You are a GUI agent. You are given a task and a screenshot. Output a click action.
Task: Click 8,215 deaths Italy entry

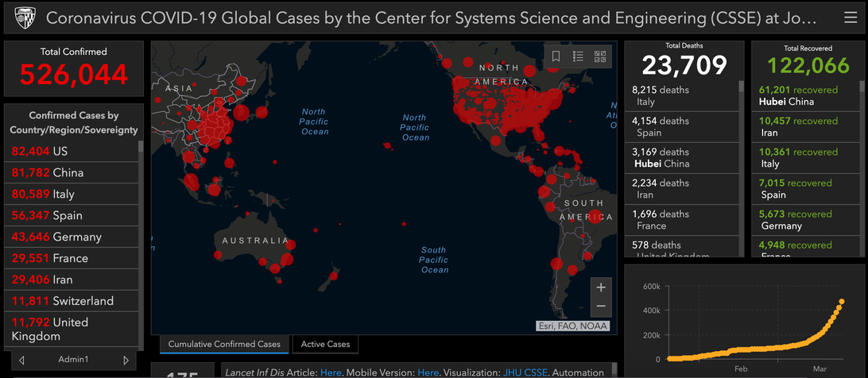point(682,96)
